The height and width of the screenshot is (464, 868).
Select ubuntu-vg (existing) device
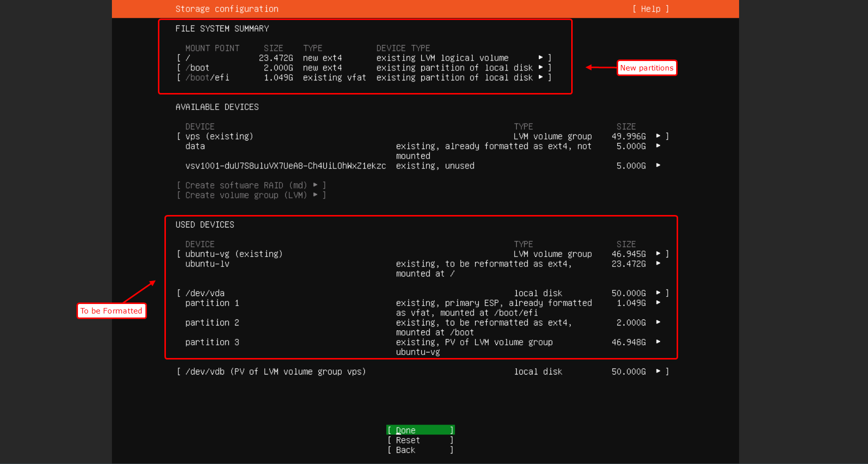(x=234, y=254)
